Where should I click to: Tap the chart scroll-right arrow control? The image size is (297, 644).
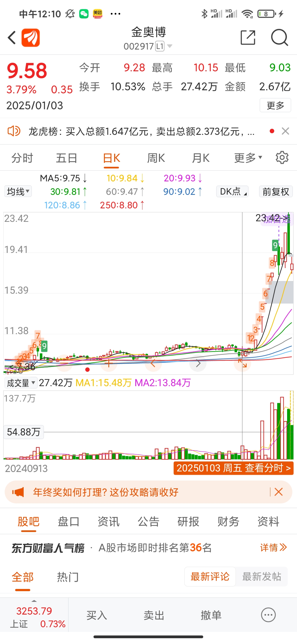(x=198, y=364)
